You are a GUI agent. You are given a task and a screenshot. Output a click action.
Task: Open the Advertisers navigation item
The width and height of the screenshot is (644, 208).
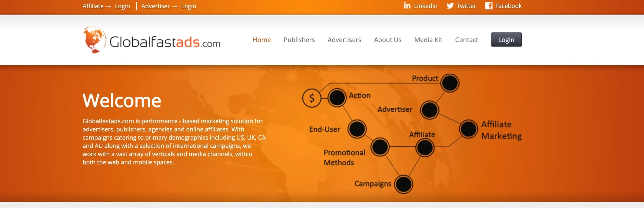[344, 40]
